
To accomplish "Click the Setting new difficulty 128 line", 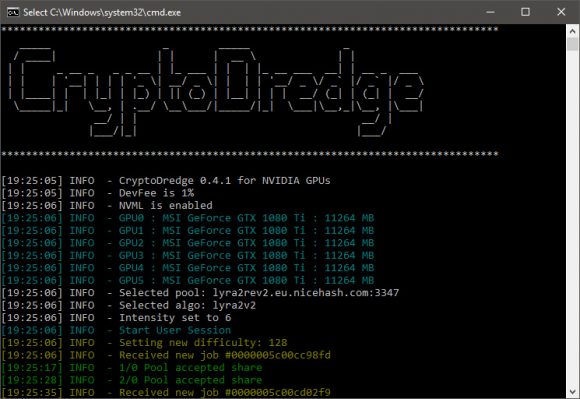I will pos(144,343).
